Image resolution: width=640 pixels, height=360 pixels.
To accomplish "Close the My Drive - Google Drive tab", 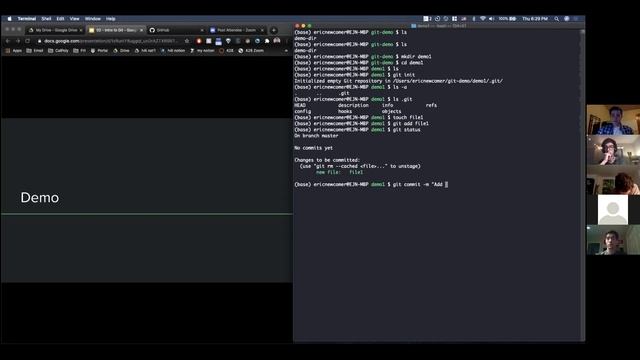I will click(81, 30).
